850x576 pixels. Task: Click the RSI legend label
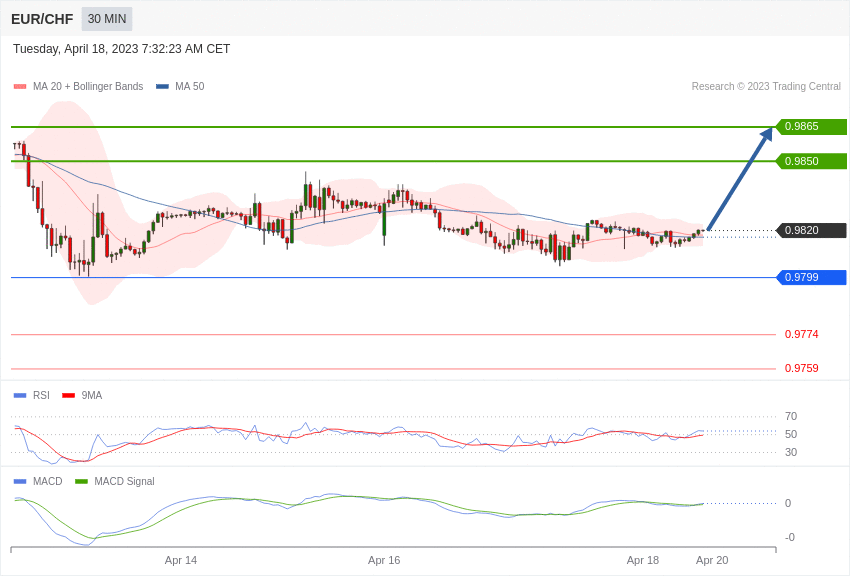tap(41, 396)
